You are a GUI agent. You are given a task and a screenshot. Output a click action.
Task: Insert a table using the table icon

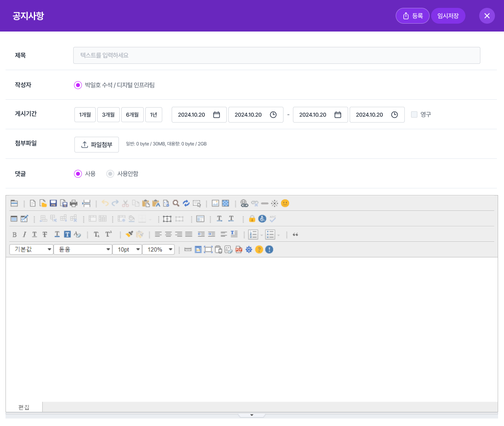click(x=14, y=219)
